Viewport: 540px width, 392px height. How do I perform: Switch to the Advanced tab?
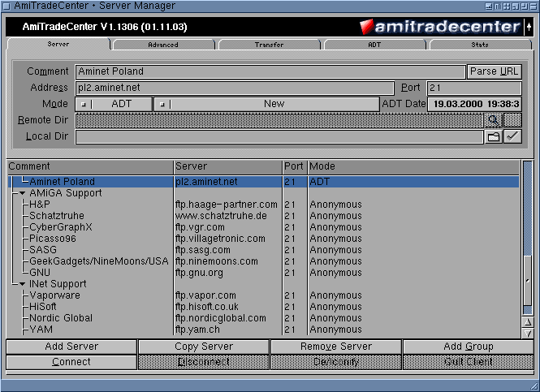coord(163,45)
